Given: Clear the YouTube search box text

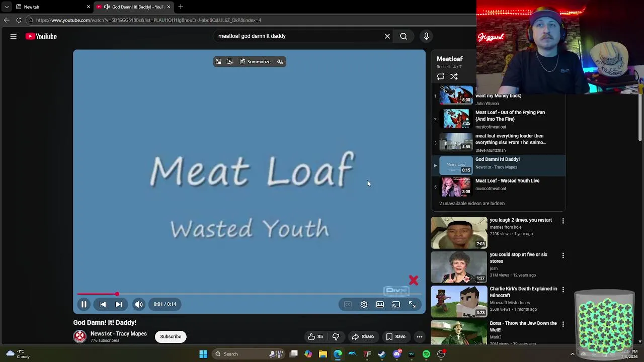Looking at the screenshot, I should tap(387, 36).
